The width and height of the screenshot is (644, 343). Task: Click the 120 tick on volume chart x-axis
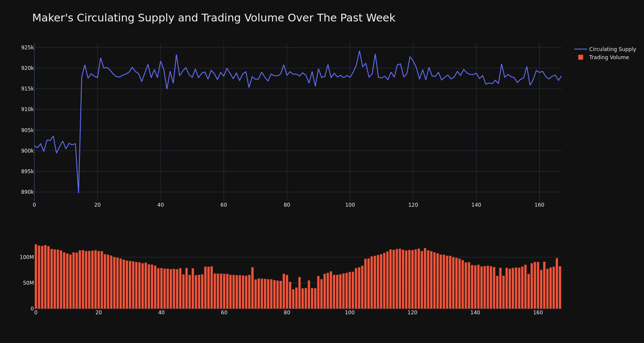point(413,313)
